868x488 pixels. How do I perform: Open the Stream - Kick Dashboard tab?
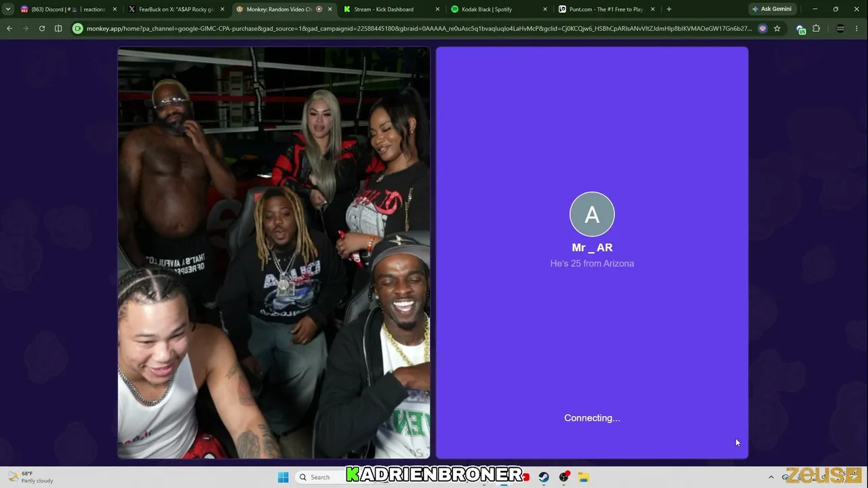(x=391, y=9)
